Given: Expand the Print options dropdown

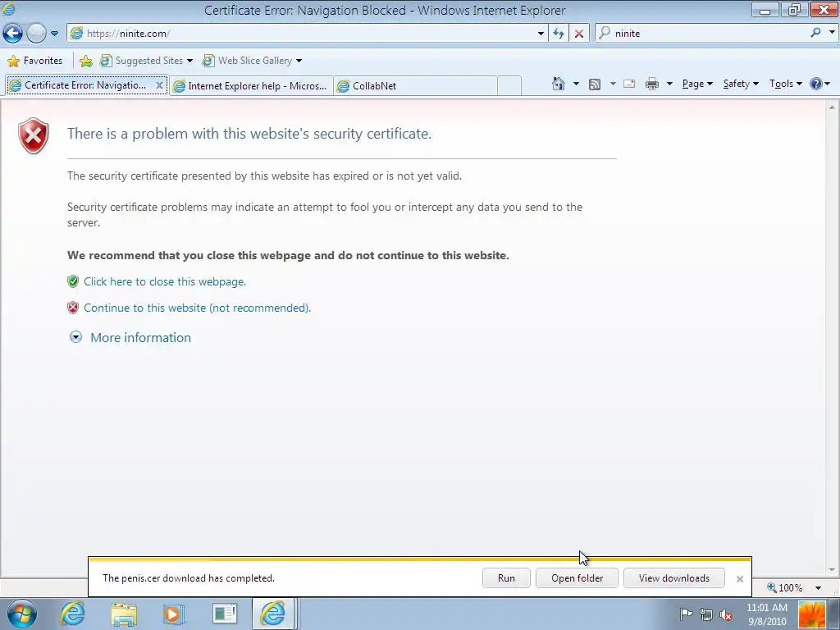Looking at the screenshot, I should click(x=669, y=84).
